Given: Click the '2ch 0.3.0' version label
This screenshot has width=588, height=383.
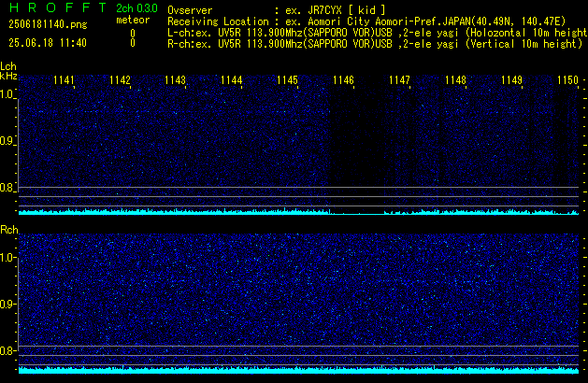Looking at the screenshot, I should (x=136, y=8).
